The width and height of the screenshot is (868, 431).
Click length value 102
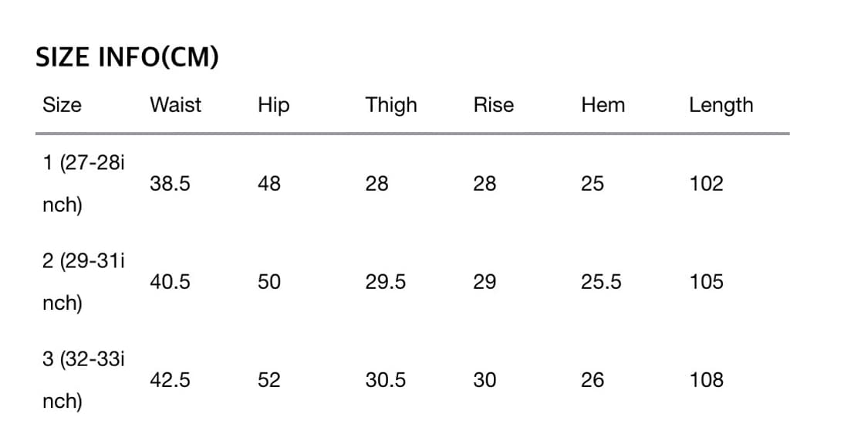706,184
